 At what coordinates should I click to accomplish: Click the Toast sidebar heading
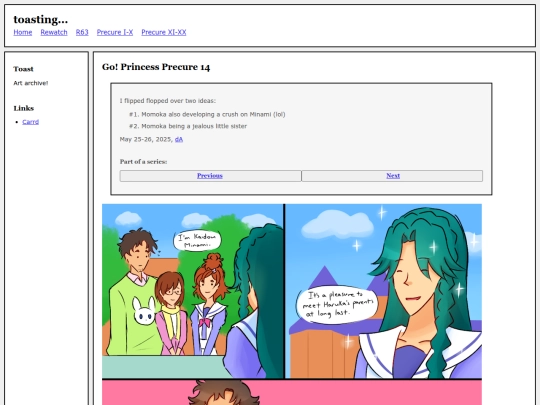[x=23, y=69]
